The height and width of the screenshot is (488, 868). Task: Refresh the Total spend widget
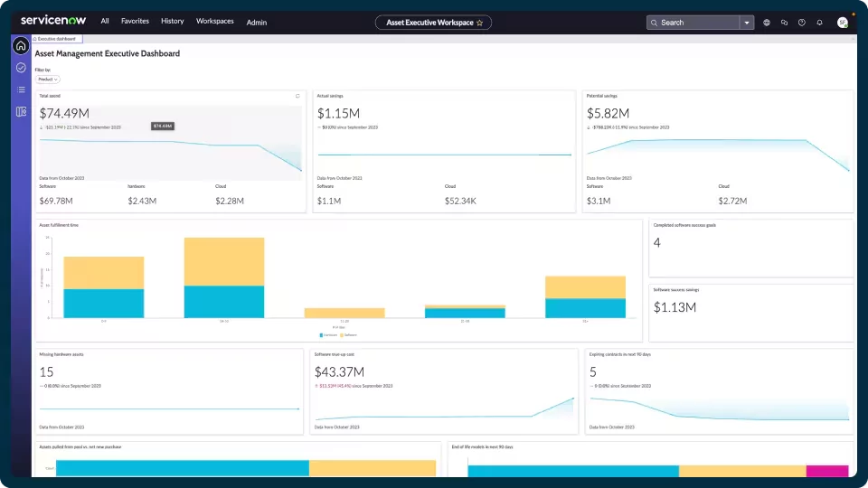click(x=297, y=96)
